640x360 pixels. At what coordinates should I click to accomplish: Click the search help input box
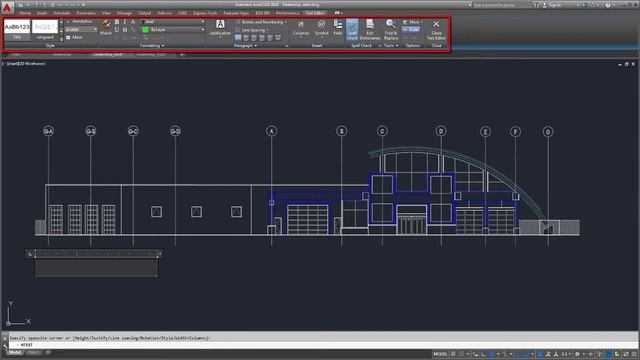500,5
